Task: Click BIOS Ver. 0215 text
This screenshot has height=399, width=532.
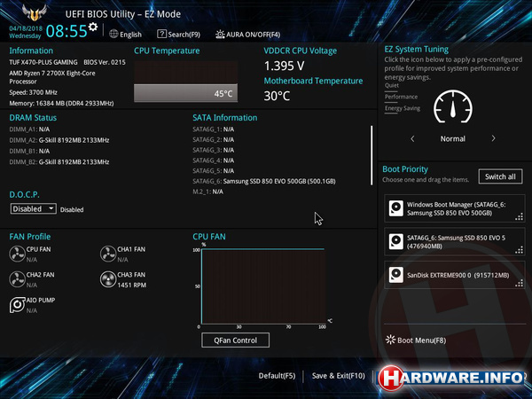Action: (105, 62)
